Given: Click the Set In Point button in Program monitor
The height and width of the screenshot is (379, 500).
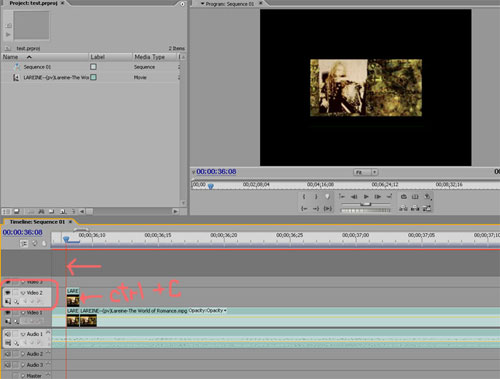Looking at the screenshot, I should tap(304, 197).
